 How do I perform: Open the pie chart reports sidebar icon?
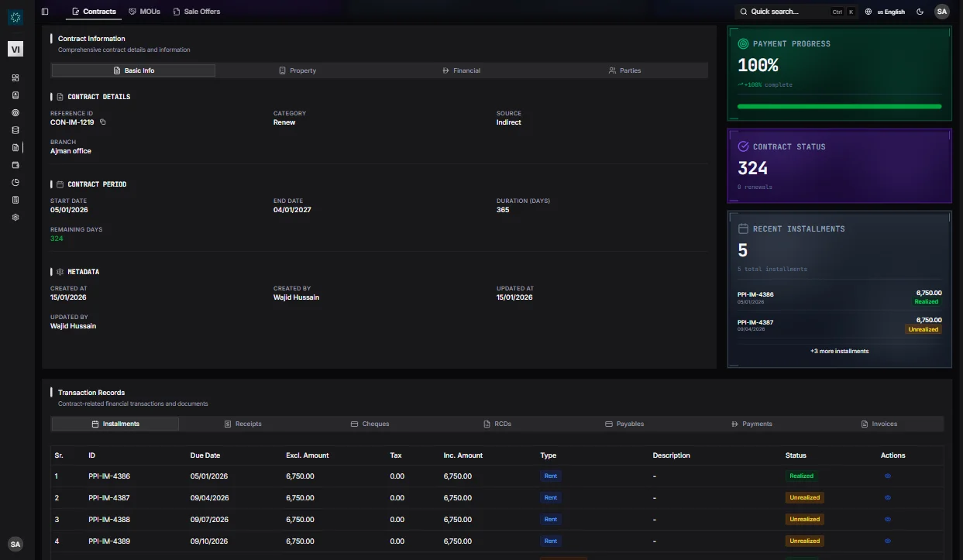point(15,183)
